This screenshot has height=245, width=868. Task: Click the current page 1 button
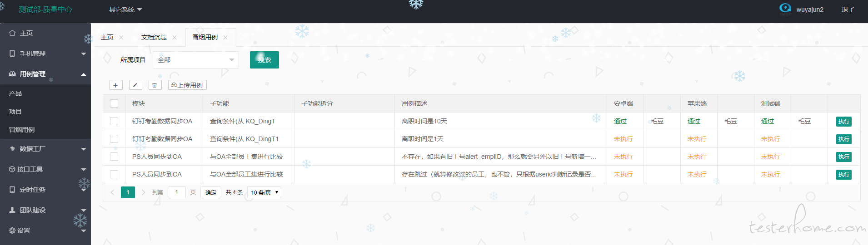(128, 192)
